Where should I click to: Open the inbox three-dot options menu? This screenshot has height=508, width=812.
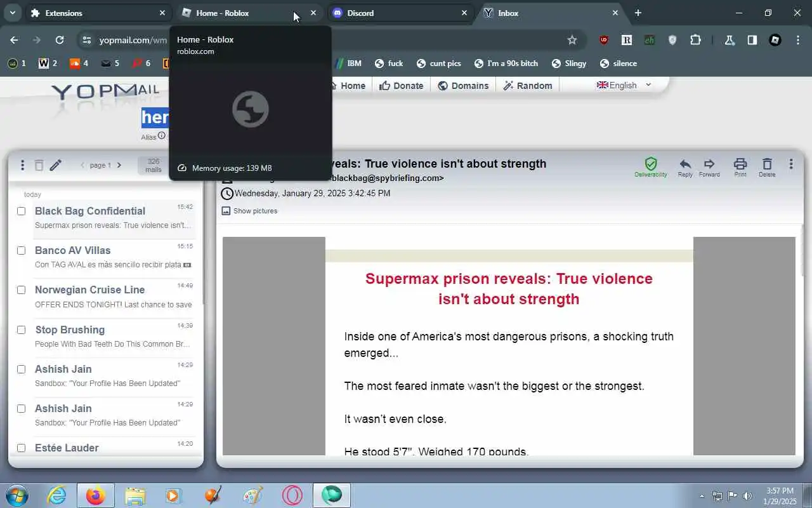click(x=22, y=165)
